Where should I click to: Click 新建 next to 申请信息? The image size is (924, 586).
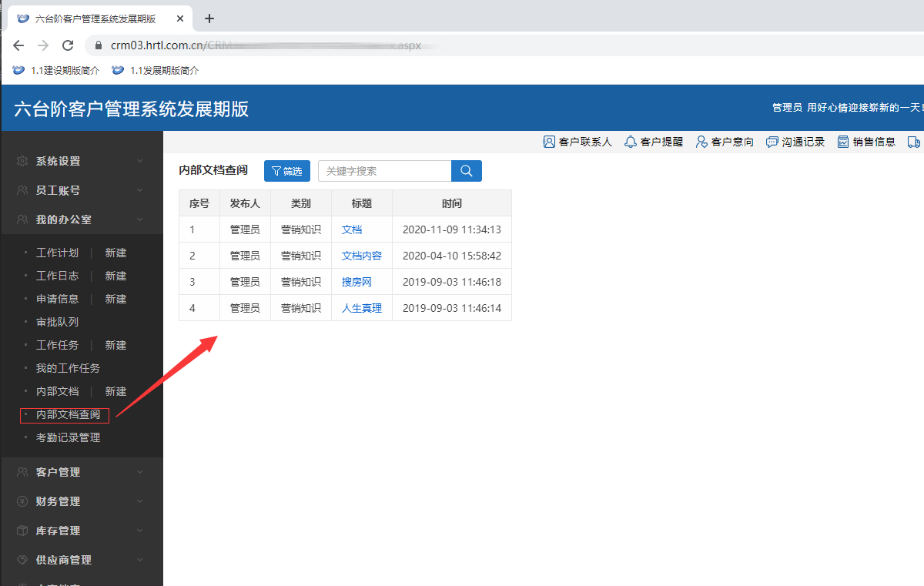[115, 299]
